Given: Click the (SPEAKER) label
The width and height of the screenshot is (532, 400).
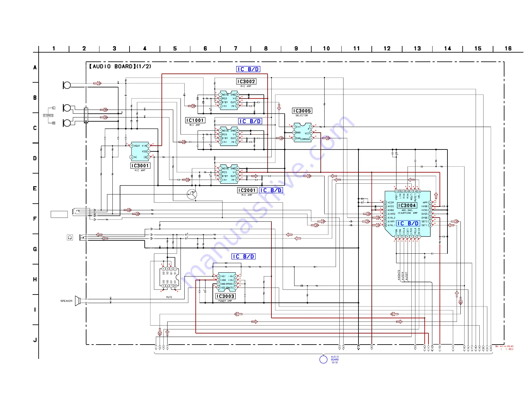Looking at the screenshot, I should [x=66, y=301].
